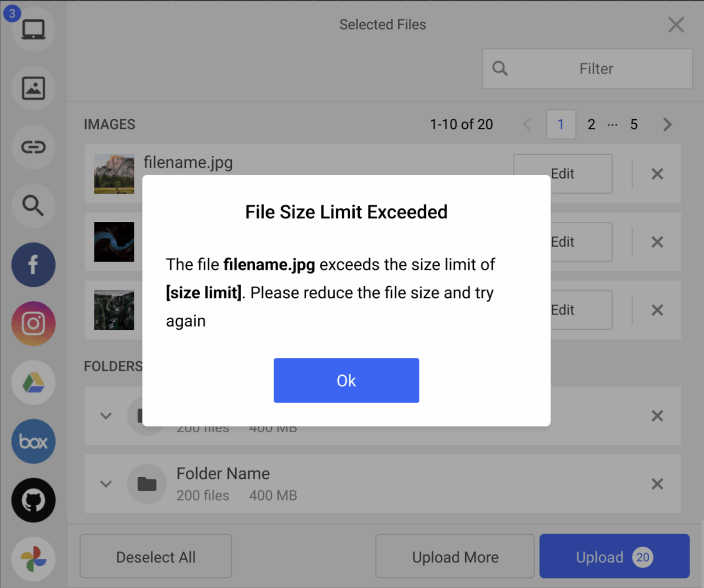This screenshot has height=588, width=704.
Task: Open the upload-by-link source
Action: (33, 147)
